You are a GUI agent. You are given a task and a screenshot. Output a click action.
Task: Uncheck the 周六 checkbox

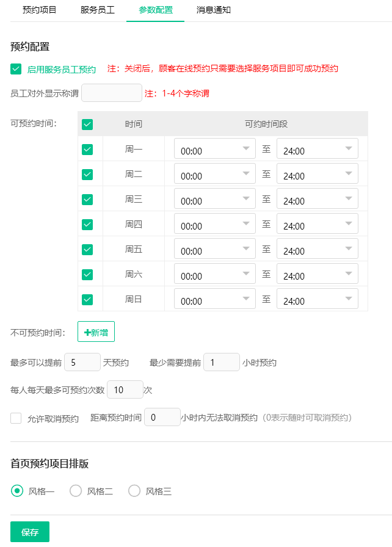[x=87, y=275]
